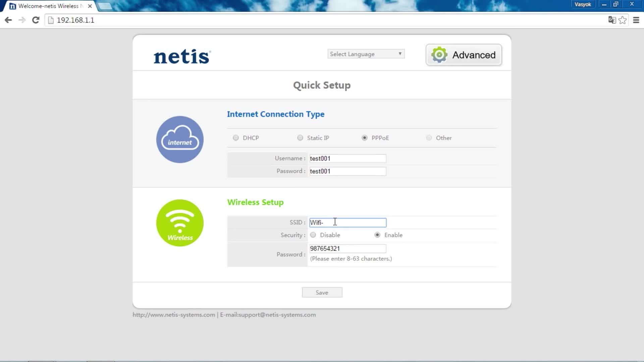The width and height of the screenshot is (644, 362).
Task: Click the netis logo
Action: click(182, 56)
